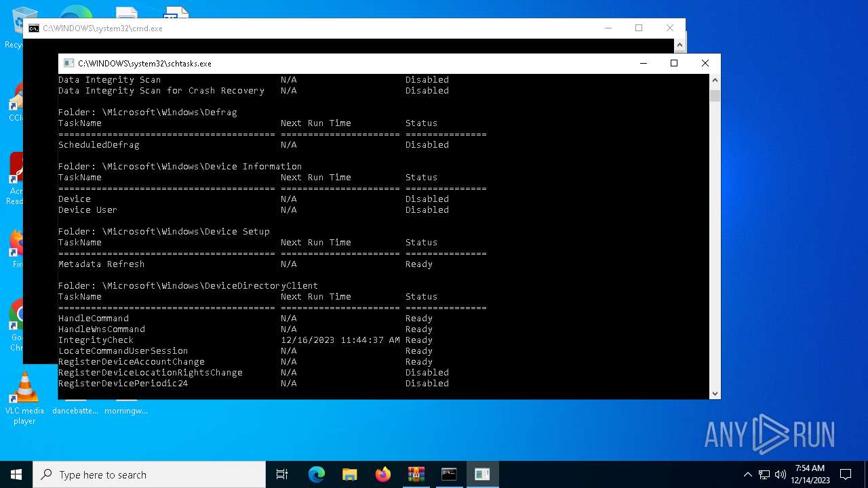Viewport: 868px width, 488px height.
Task: Click the cmd.exe window title icon
Action: click(x=33, y=28)
